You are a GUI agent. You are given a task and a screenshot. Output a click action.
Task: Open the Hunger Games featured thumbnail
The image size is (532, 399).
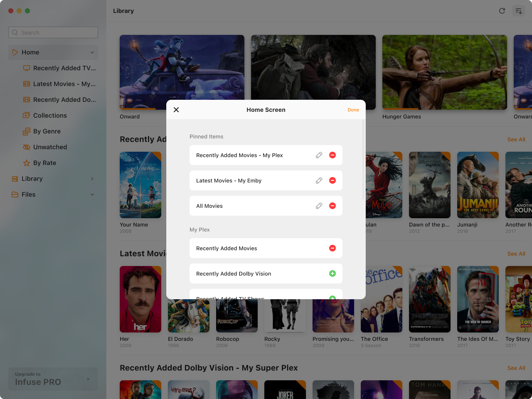(x=445, y=72)
